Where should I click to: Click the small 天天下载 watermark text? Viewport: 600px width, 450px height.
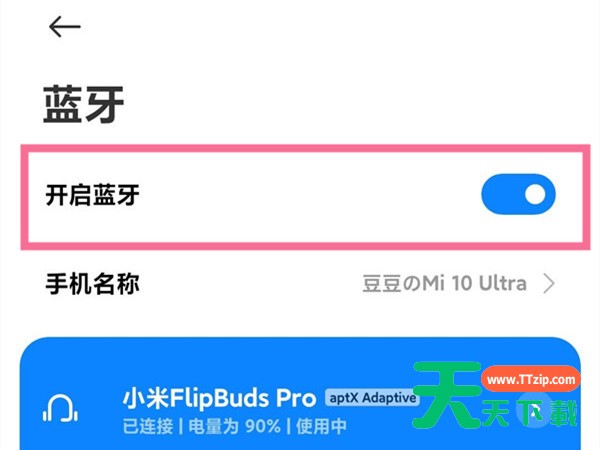click(x=530, y=412)
